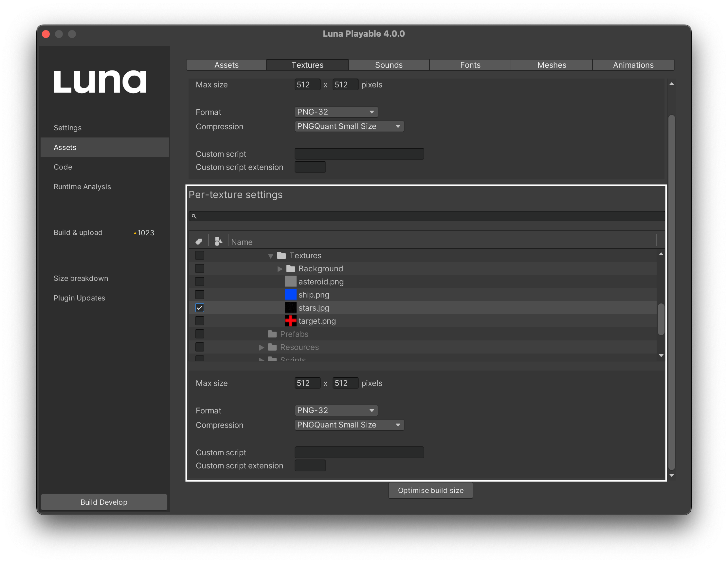Image resolution: width=728 pixels, height=563 pixels.
Task: Click the search magnifier icon
Action: tap(194, 216)
